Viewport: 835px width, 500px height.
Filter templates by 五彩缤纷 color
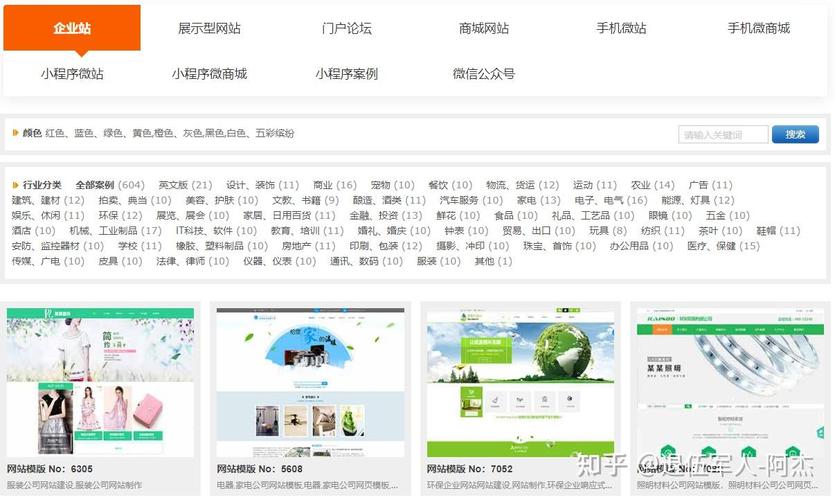[275, 133]
